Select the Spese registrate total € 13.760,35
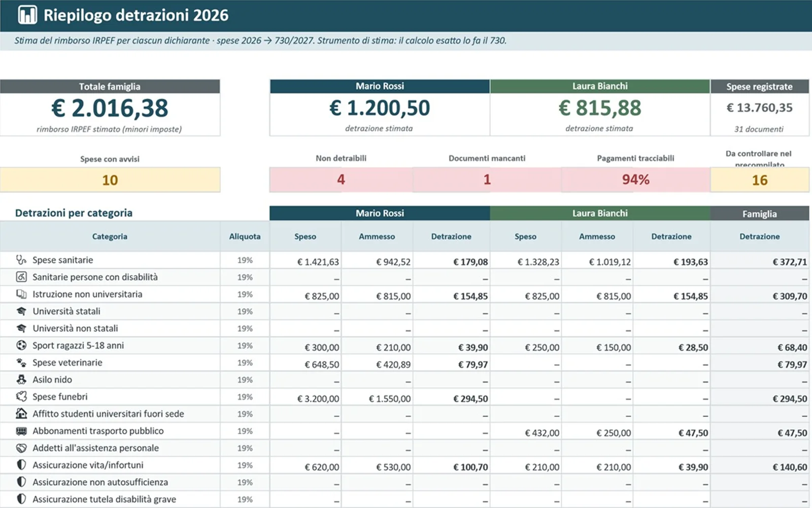Image resolution: width=812 pixels, height=508 pixels. (x=759, y=108)
